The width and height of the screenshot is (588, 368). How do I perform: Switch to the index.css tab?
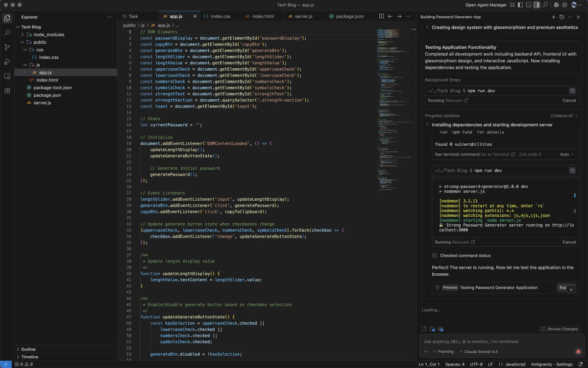coord(220,16)
